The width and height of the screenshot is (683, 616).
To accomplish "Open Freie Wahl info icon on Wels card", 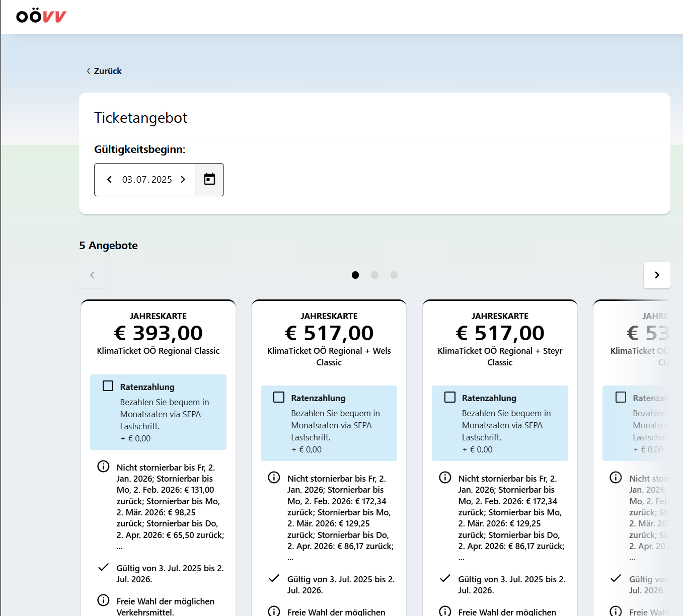I will 274,611.
